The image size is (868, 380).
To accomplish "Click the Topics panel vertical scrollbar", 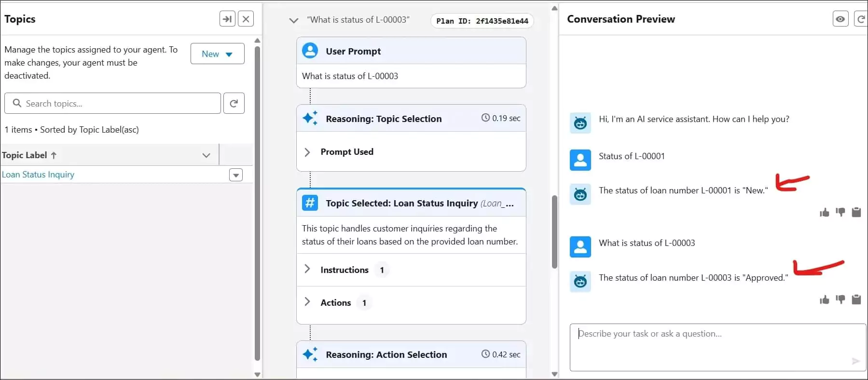I will pyautogui.click(x=257, y=203).
